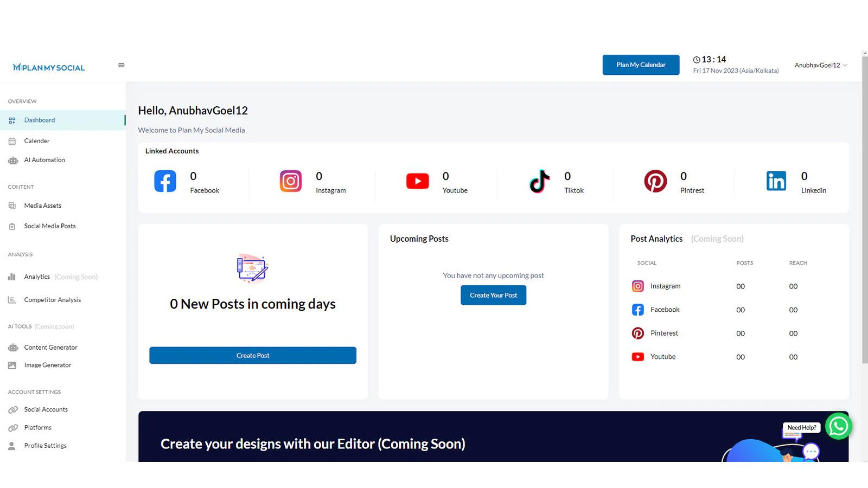The image size is (868, 488).
Task: Open the Youtube linked account icon
Action: tap(417, 181)
